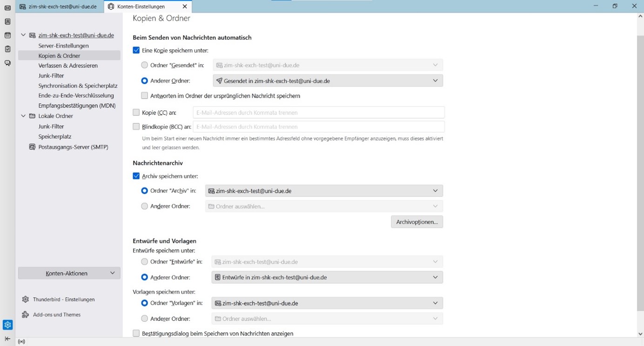Select Server-Einstellungen in the account tree
The image size is (644, 346).
63,46
